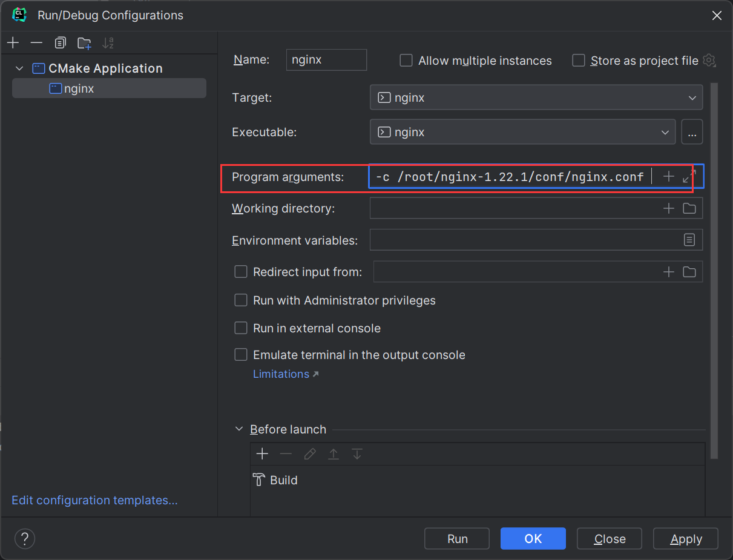This screenshot has height=560, width=733.
Task: Browse file for Redirect input from
Action: coord(689,272)
